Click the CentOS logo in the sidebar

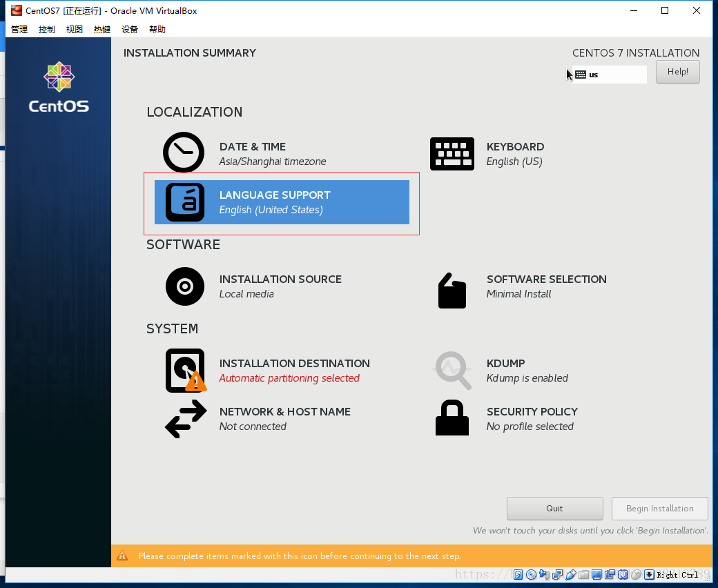point(59,87)
